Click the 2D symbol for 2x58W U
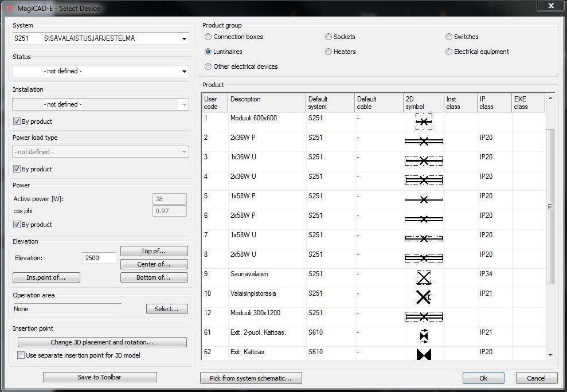This screenshot has height=392, width=567. pos(424,258)
